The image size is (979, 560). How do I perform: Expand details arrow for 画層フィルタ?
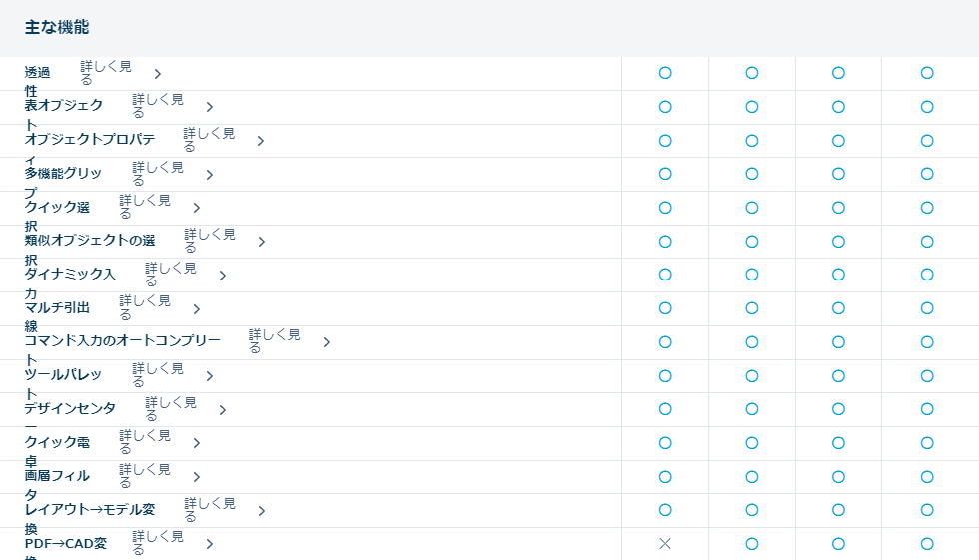(x=197, y=477)
